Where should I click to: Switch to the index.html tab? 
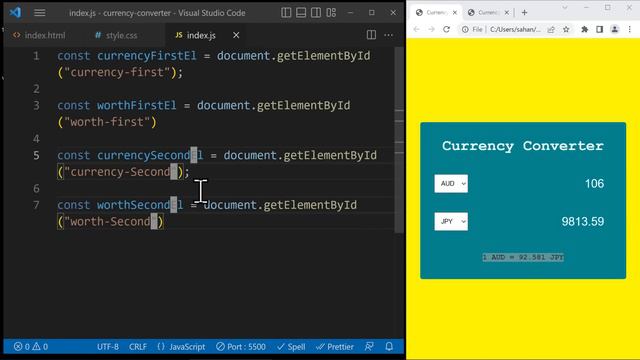39,36
